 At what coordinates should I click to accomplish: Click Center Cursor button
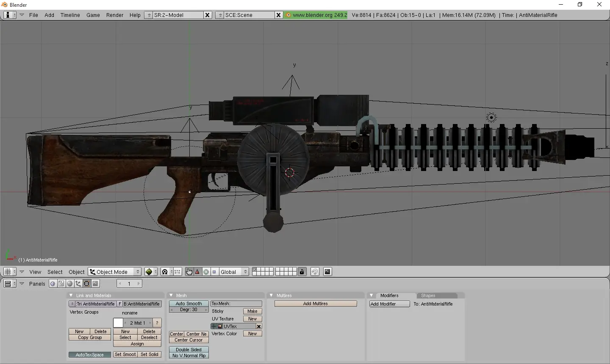(189, 340)
